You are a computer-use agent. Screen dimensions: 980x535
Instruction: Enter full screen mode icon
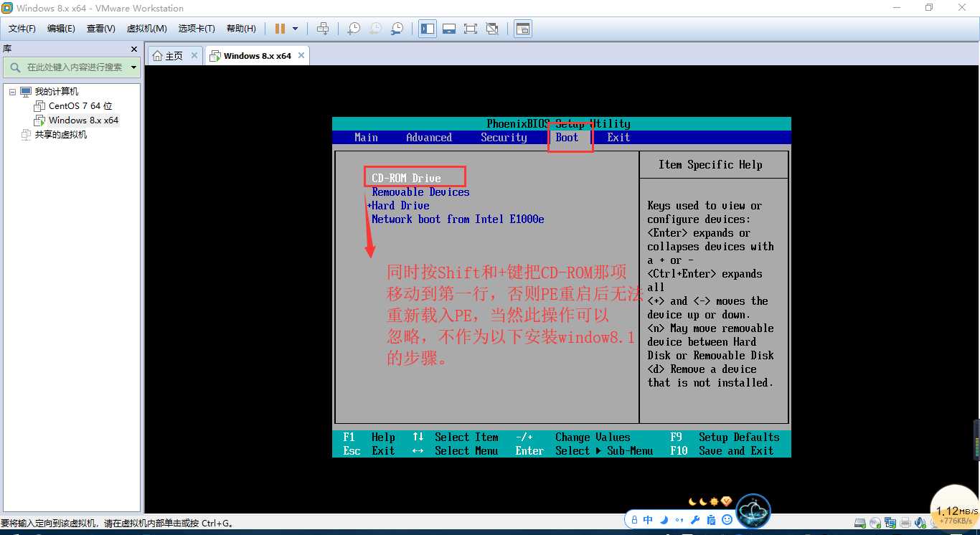(x=471, y=29)
